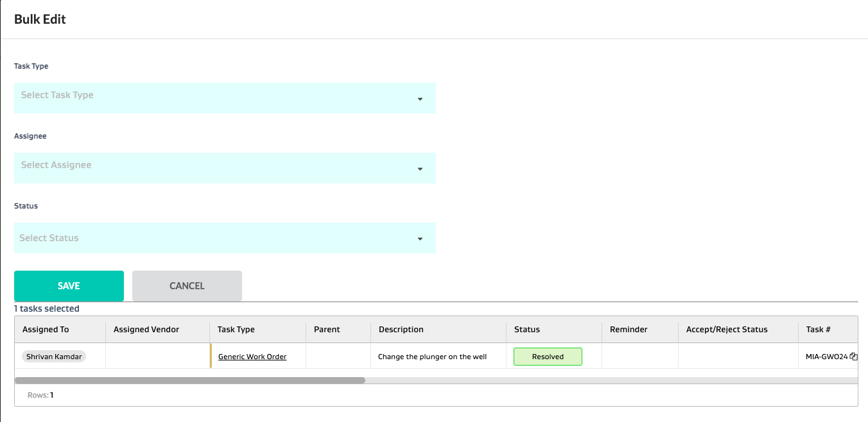Click the Task # column header
Viewport: 868px width, 422px height.
(x=819, y=329)
